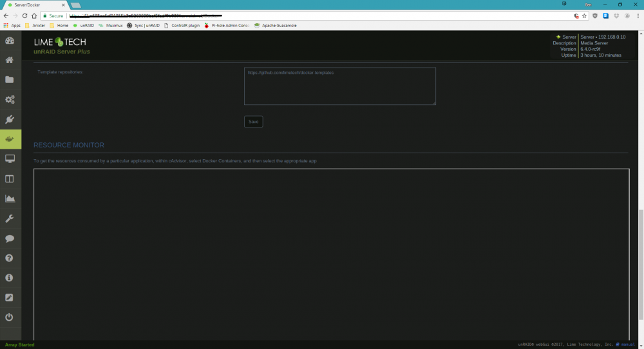
Task: Open a new browser tab
Action: 75,5
